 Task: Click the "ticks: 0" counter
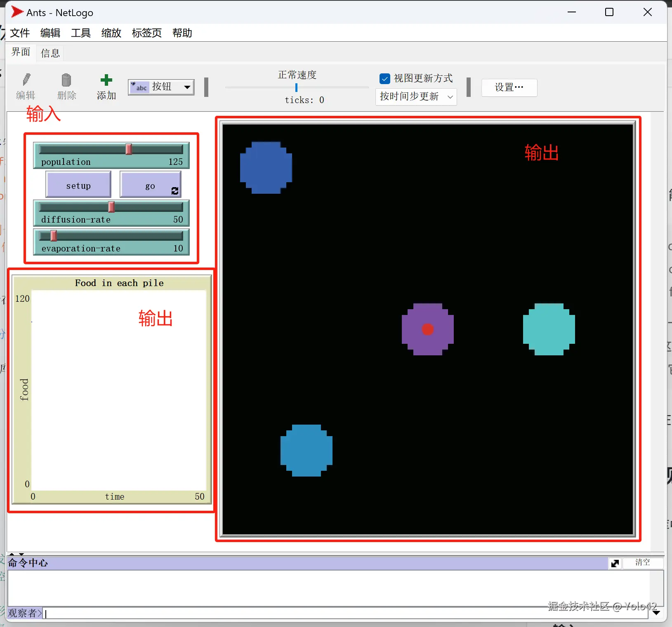point(304,100)
